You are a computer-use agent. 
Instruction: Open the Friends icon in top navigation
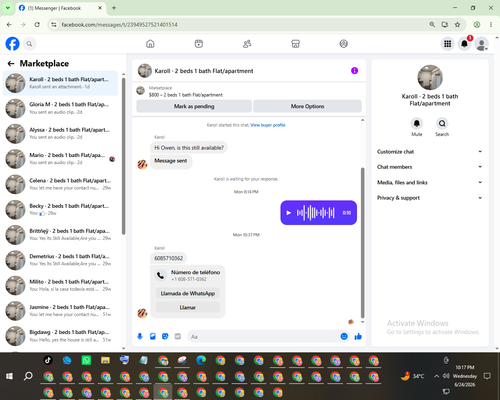pyautogui.click(x=247, y=44)
